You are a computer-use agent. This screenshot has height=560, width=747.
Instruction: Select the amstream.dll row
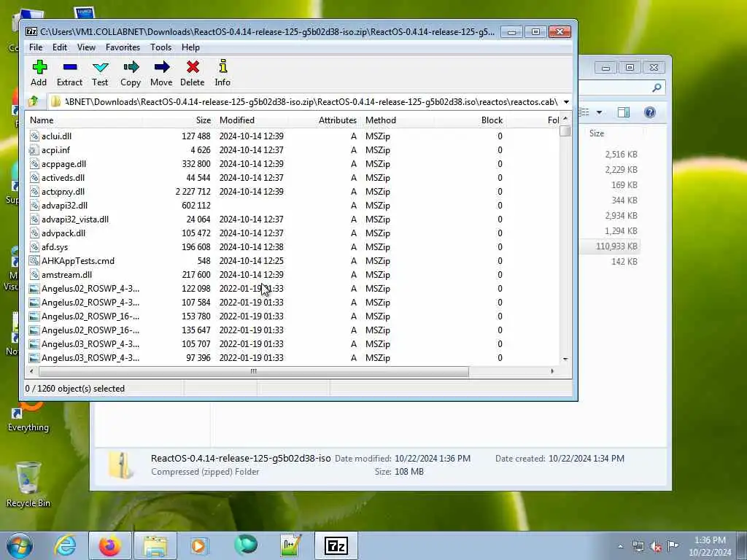click(293, 275)
